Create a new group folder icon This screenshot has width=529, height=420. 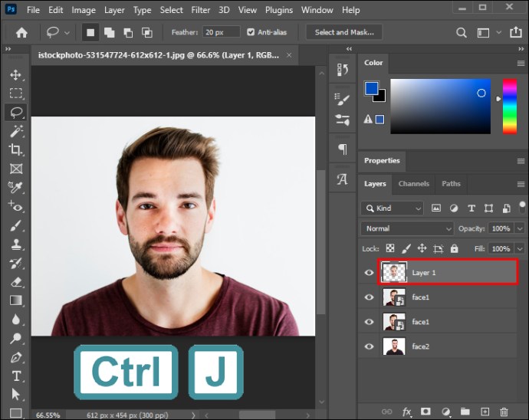(x=465, y=412)
